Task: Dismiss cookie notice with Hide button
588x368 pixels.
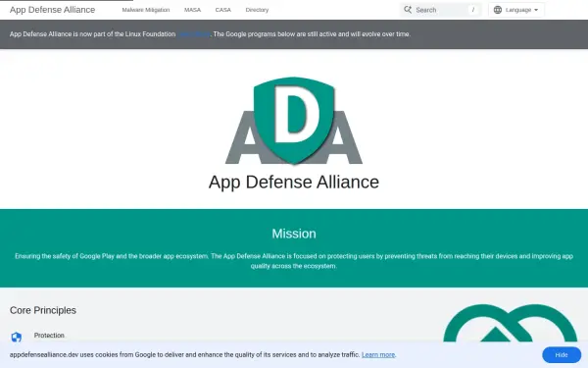Action: pos(561,355)
